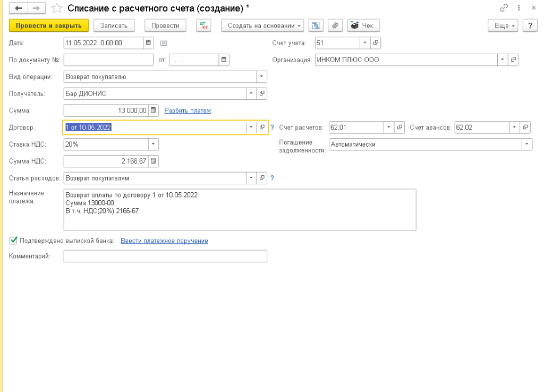Expand the Вид операции dropdown
The image size is (544, 392).
tap(261, 76)
